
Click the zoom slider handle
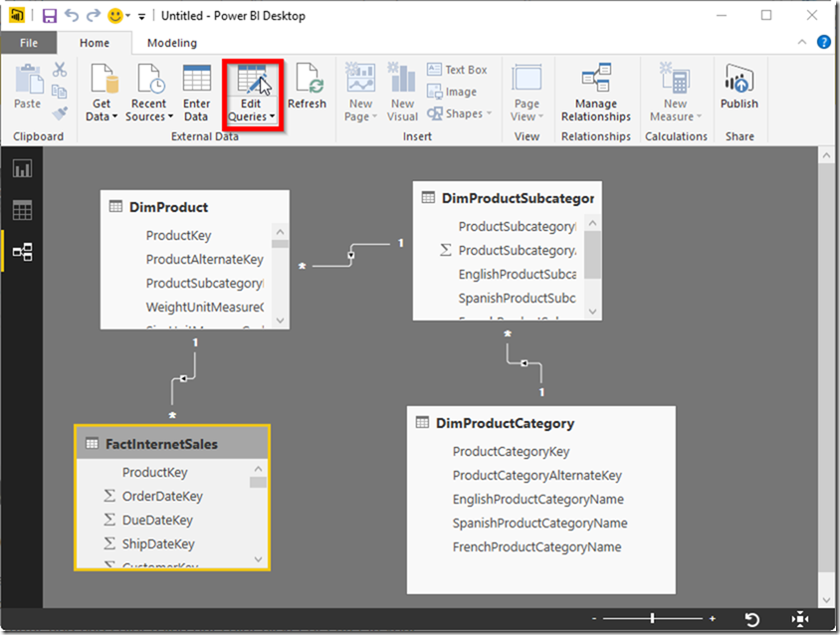(x=652, y=618)
